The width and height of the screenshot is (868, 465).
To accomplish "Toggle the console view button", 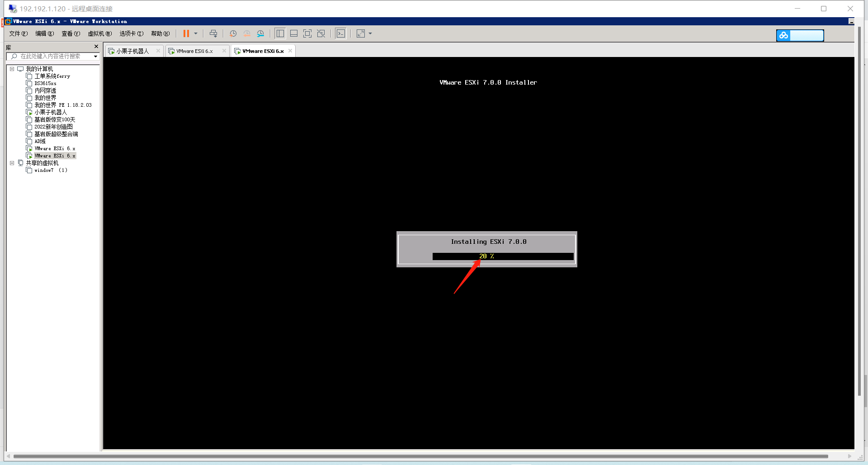I will pos(341,33).
